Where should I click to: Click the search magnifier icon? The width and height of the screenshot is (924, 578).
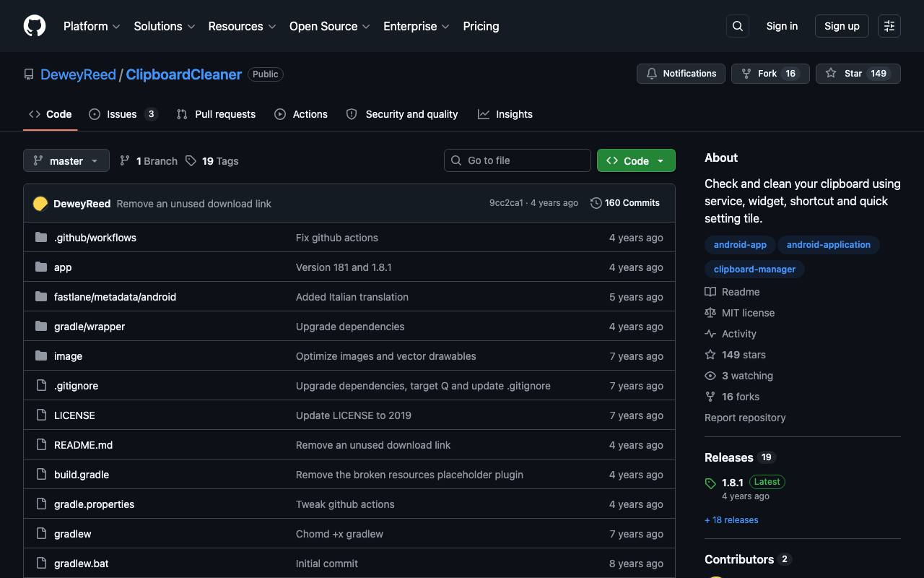pos(738,26)
